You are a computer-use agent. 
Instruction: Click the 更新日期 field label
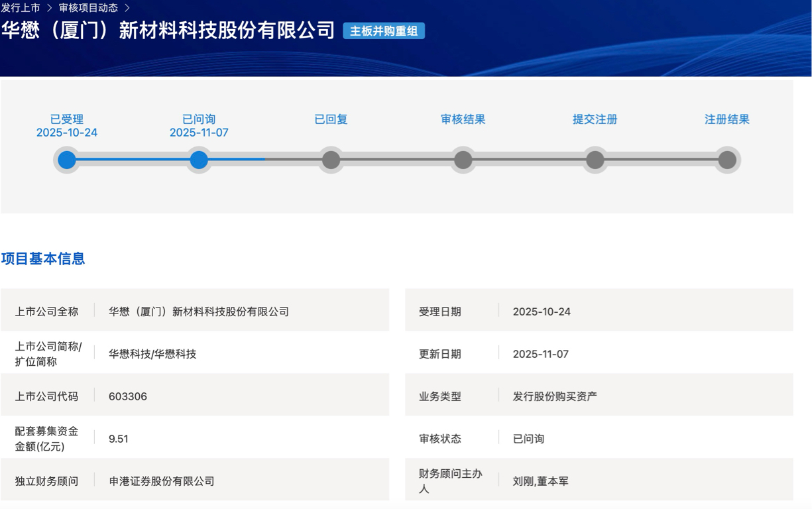pyautogui.click(x=440, y=354)
